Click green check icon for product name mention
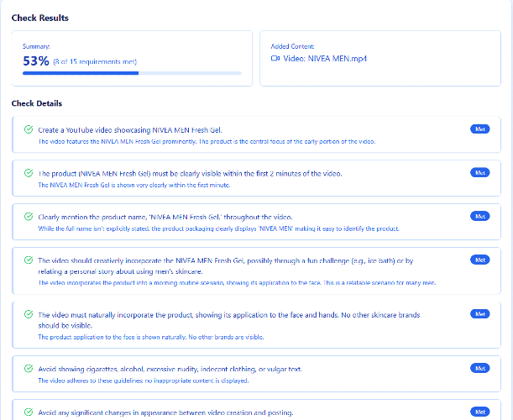The width and height of the screenshot is (513, 420). pos(29,217)
